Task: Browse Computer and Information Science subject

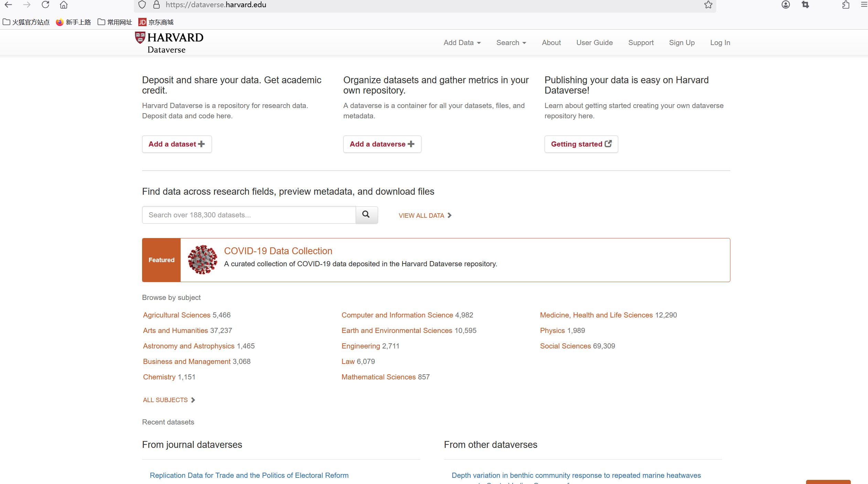Action: point(397,315)
